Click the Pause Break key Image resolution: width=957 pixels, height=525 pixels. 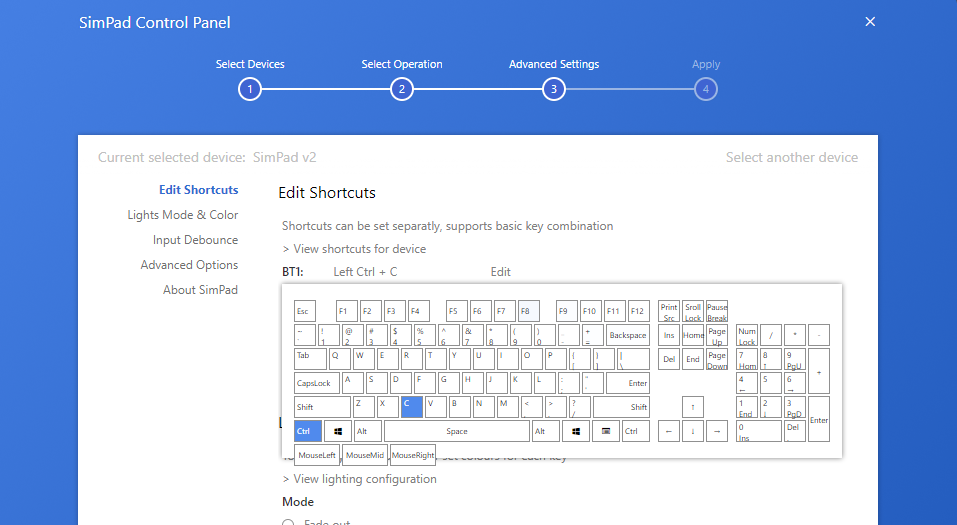[x=717, y=311]
